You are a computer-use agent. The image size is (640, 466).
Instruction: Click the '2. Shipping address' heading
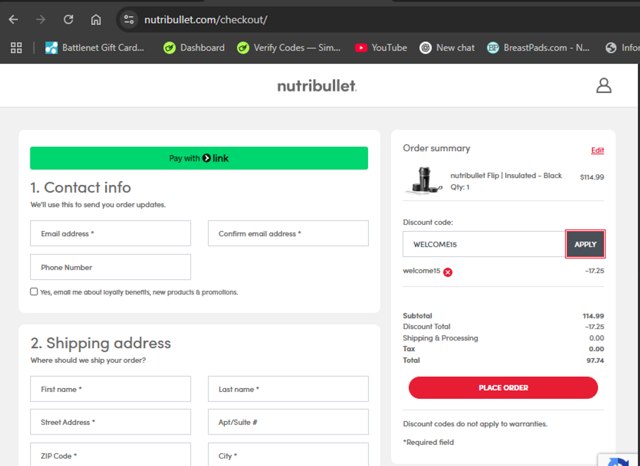point(101,343)
